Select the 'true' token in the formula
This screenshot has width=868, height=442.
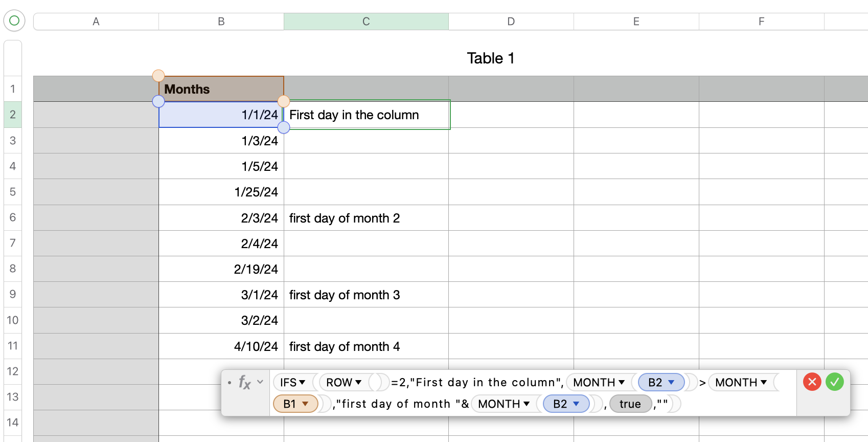630,404
